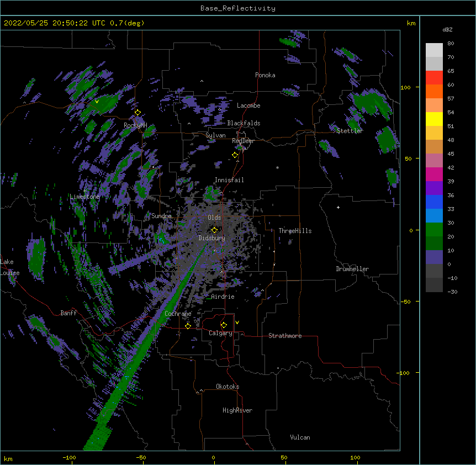
Task: Click the white 70-80 dBZ legend swatch
Action: (x=434, y=50)
